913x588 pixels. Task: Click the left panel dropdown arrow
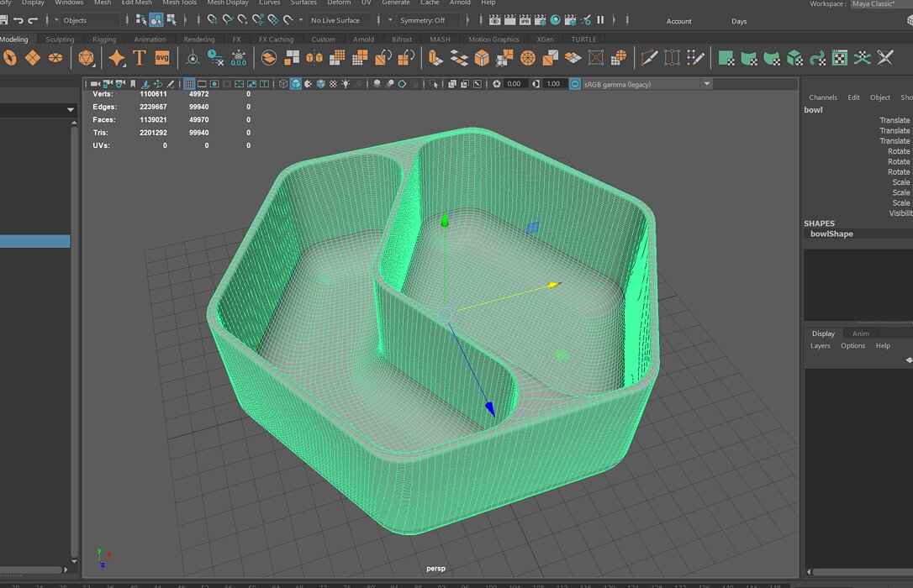point(71,110)
